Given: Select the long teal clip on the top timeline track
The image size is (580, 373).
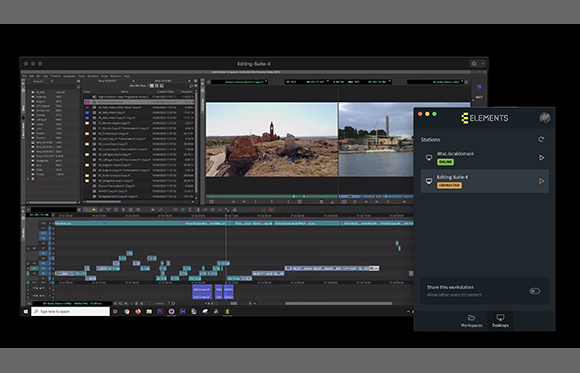Looking at the screenshot, I should click(118, 223).
